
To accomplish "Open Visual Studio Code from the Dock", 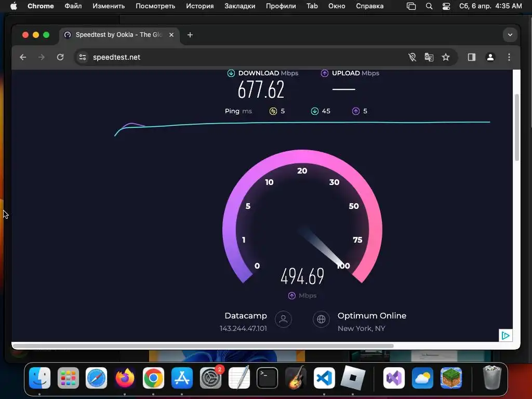I will [x=324, y=378].
